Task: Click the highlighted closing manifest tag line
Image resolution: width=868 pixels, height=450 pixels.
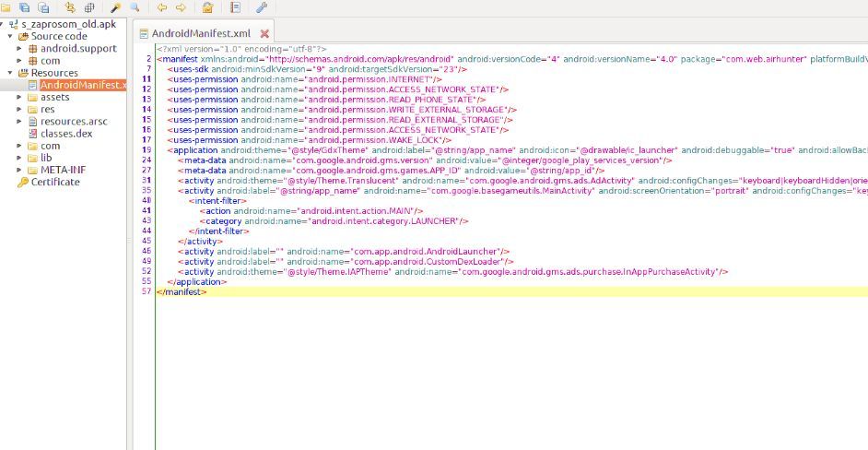Action: (x=182, y=291)
